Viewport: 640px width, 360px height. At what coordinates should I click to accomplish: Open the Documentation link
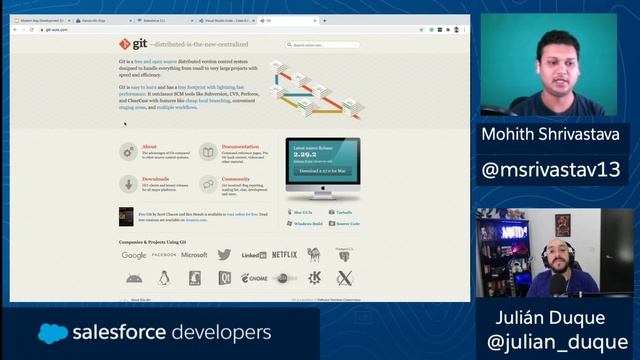(240, 147)
